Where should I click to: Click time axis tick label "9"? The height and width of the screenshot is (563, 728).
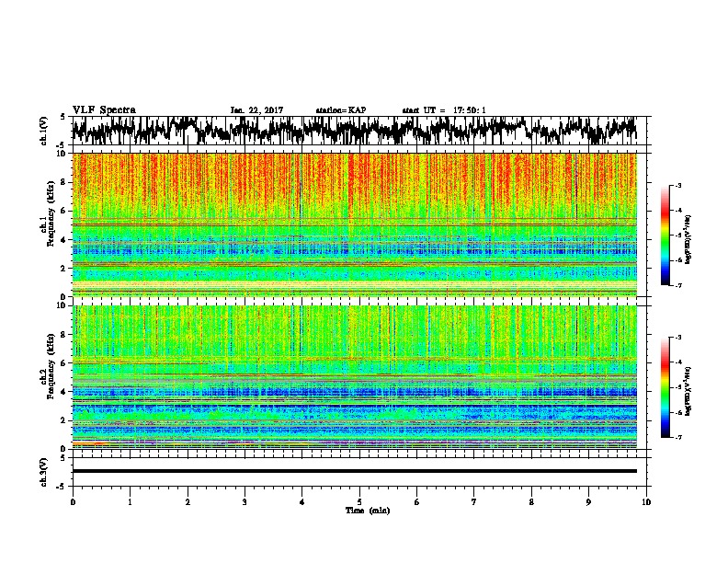588,502
